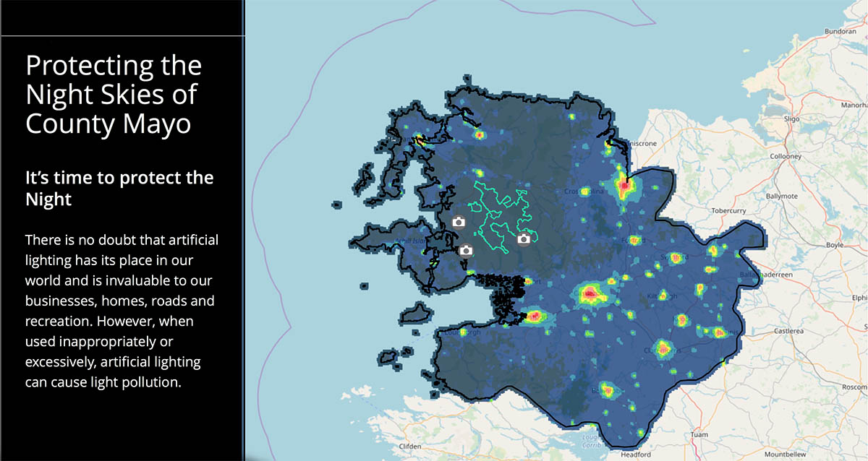Click the red hotspot near Ballina

[x=624, y=186]
